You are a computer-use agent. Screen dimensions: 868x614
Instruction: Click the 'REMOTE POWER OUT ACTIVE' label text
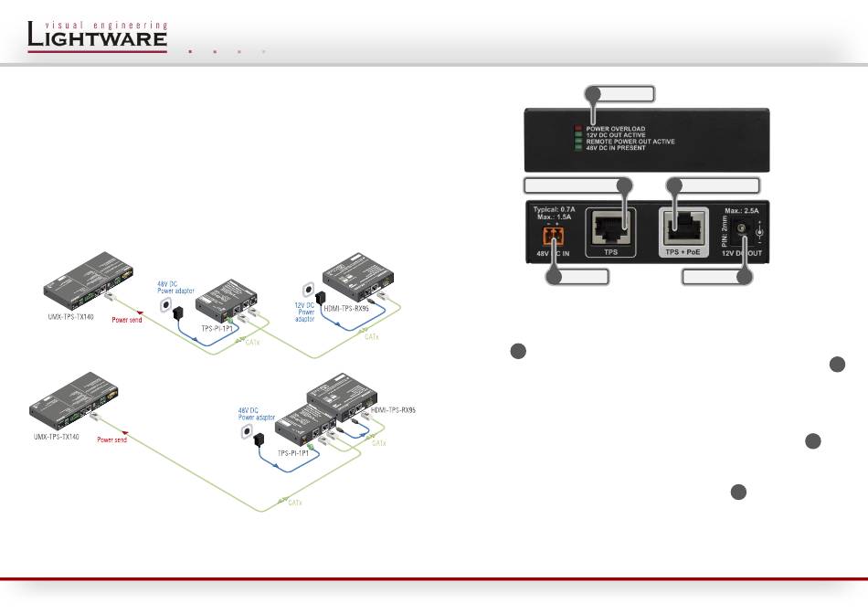(630, 142)
